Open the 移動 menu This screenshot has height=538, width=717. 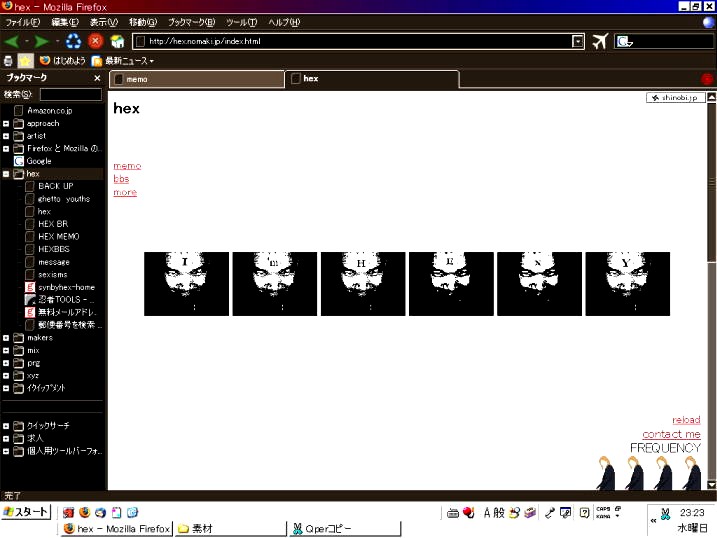[143, 22]
